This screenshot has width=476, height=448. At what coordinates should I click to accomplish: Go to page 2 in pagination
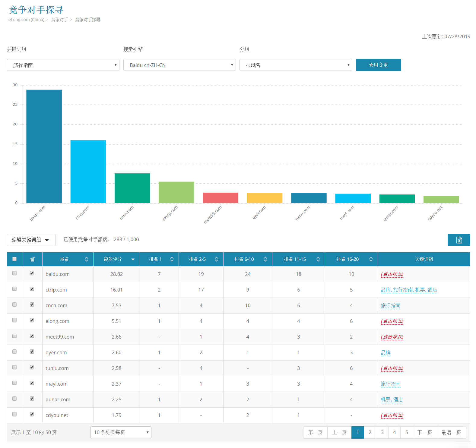click(370, 432)
